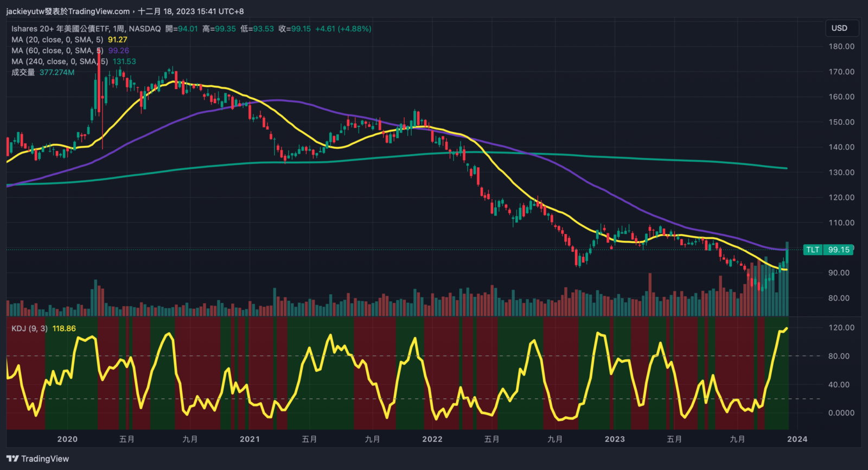
Task: Select the MA 240 indicator legend
Action: click(60, 61)
